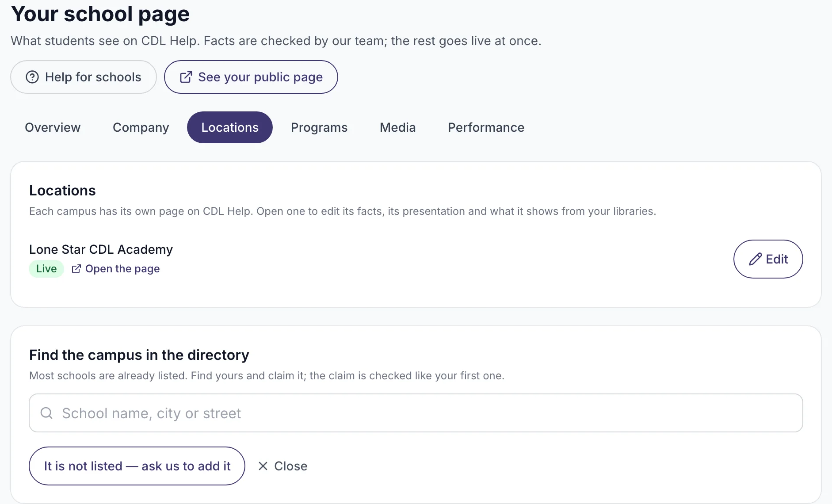Click the Live status badge
832x504 pixels.
(x=46, y=269)
